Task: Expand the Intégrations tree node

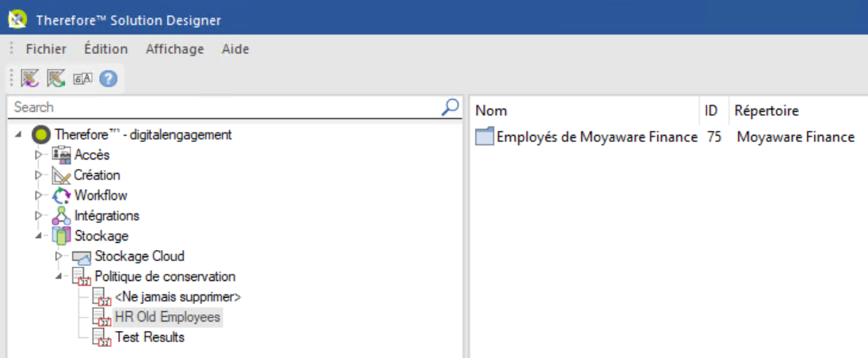Action: click(39, 216)
